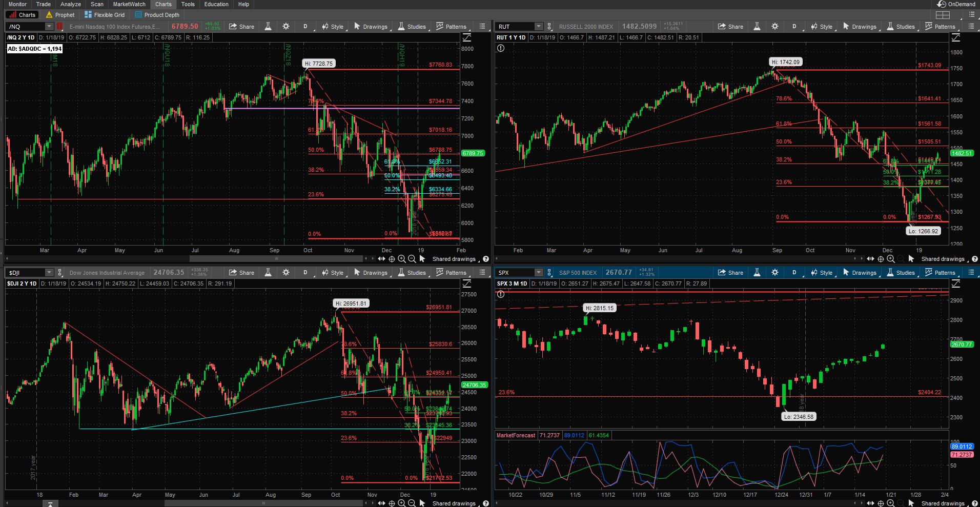Zoom in on the RUT chart

point(891,259)
